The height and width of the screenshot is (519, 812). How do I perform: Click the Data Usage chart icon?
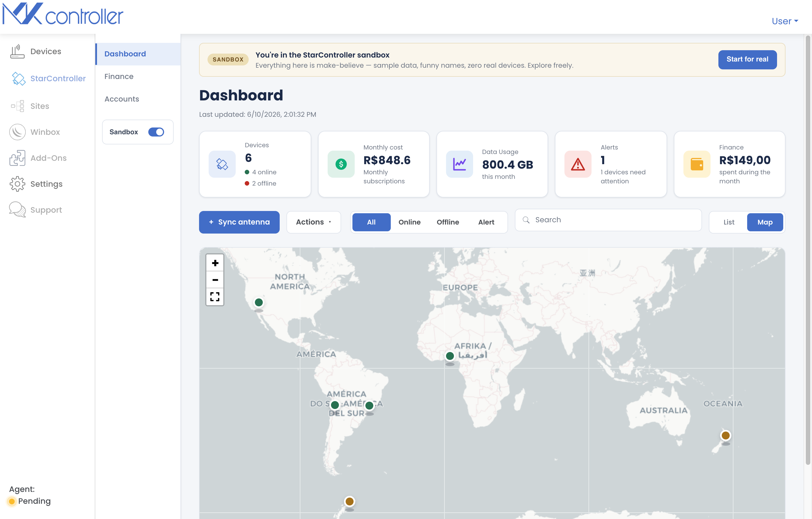459,164
